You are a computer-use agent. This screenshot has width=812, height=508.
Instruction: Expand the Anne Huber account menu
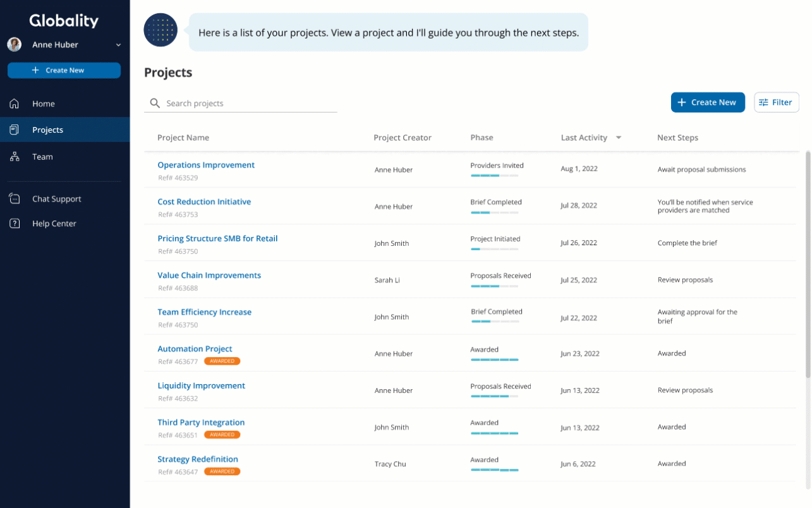coord(118,44)
